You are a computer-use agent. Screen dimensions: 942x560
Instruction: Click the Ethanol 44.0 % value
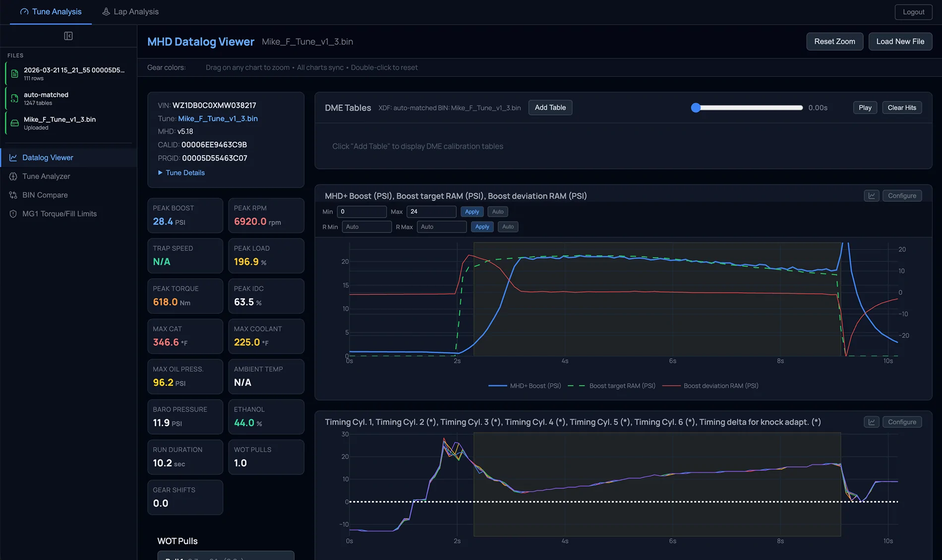tap(248, 423)
